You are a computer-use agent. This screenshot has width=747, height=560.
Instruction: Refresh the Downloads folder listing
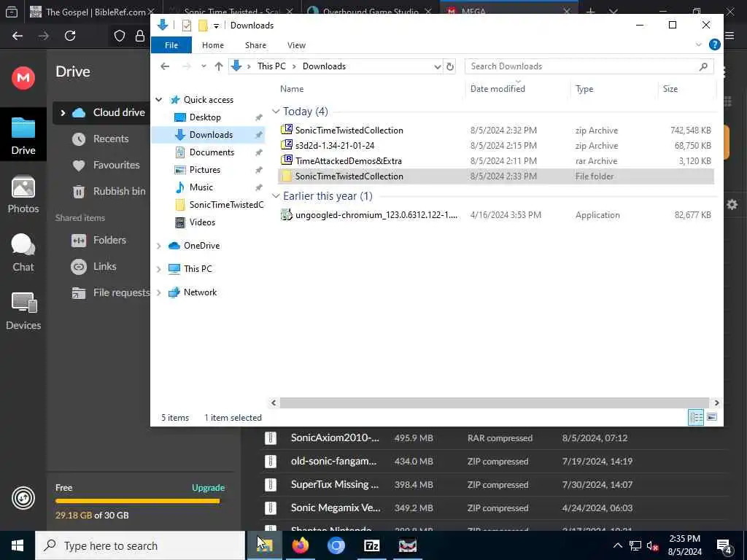click(449, 66)
